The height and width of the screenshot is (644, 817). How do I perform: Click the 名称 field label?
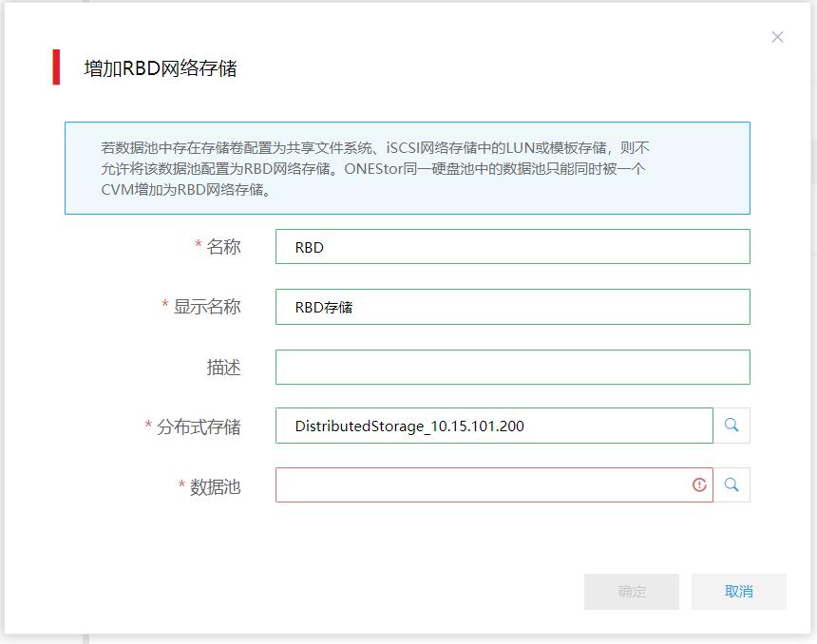[223, 247]
